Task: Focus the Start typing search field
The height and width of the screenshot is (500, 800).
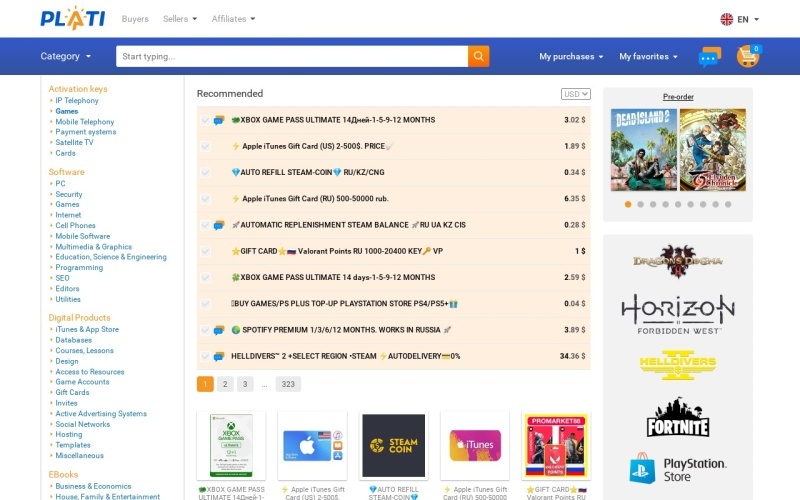Action: click(x=292, y=56)
